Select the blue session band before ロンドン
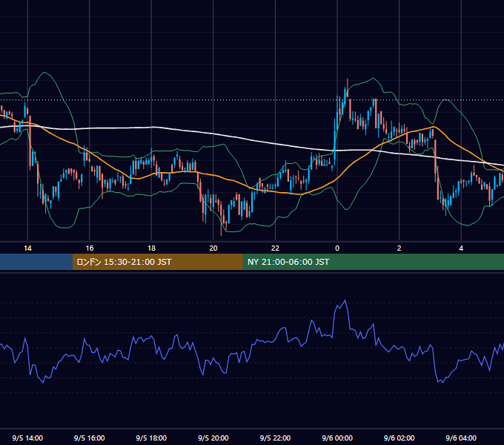 click(36, 262)
